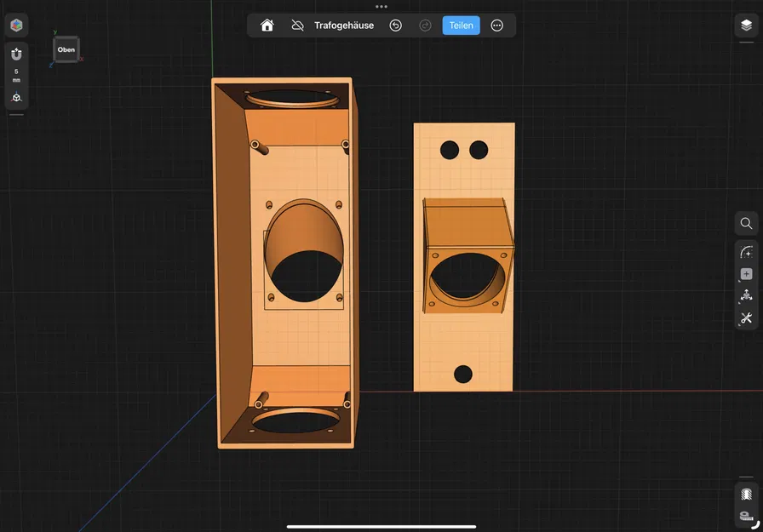This screenshot has width=763, height=532.
Task: Undo the last action
Action: (396, 26)
